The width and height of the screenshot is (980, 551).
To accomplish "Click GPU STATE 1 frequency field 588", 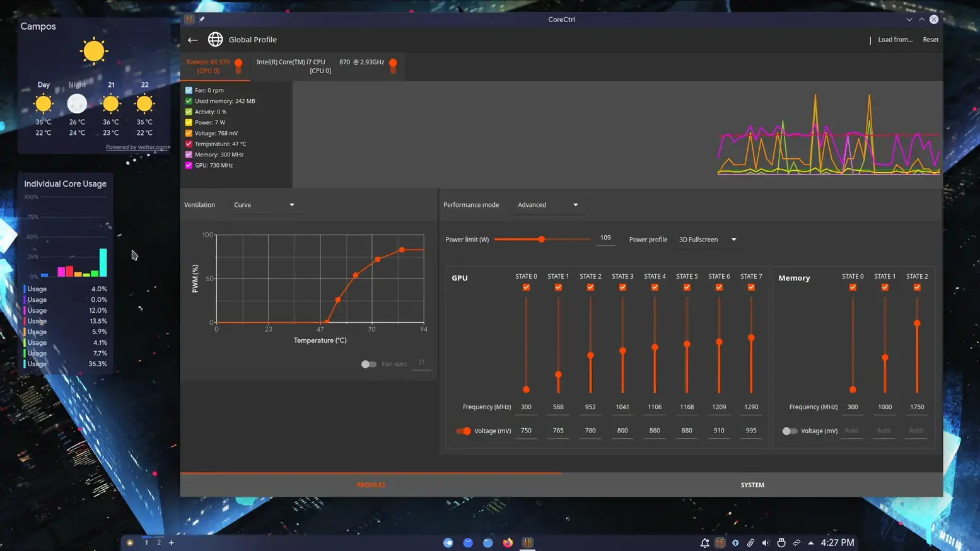I will 558,407.
